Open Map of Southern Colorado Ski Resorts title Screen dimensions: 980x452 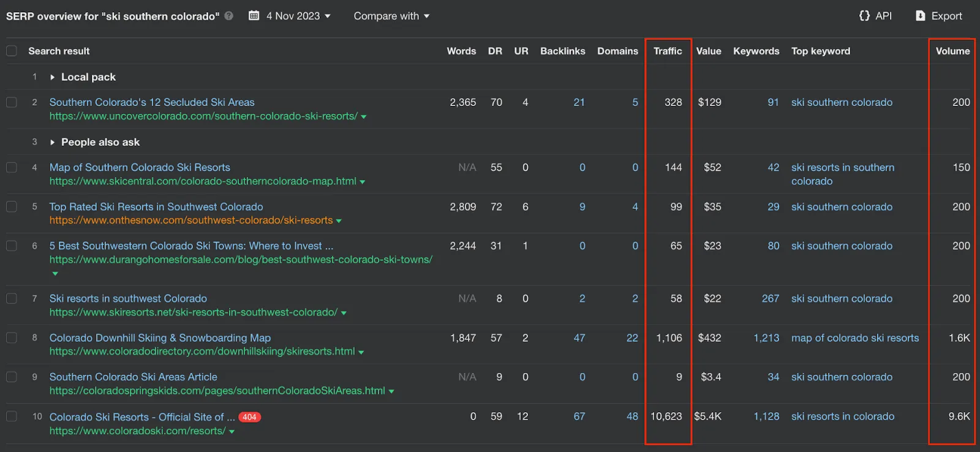pyautogui.click(x=140, y=167)
